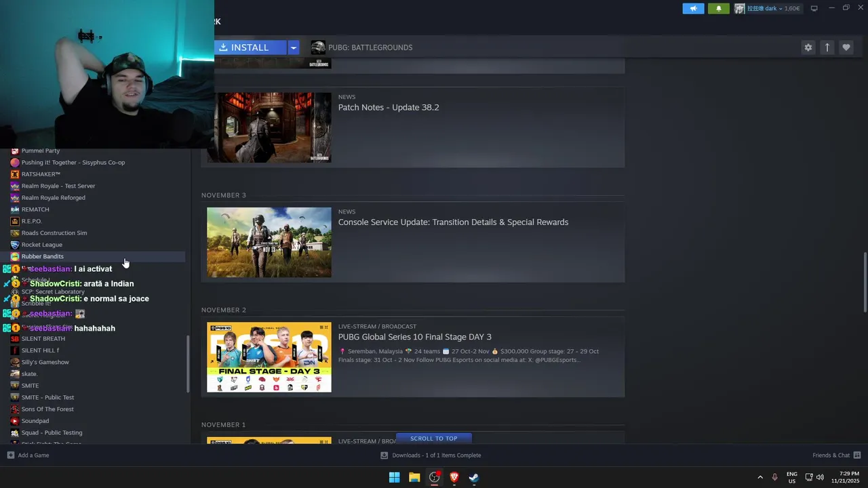Click the RATSHAKER game icon

coord(15,174)
